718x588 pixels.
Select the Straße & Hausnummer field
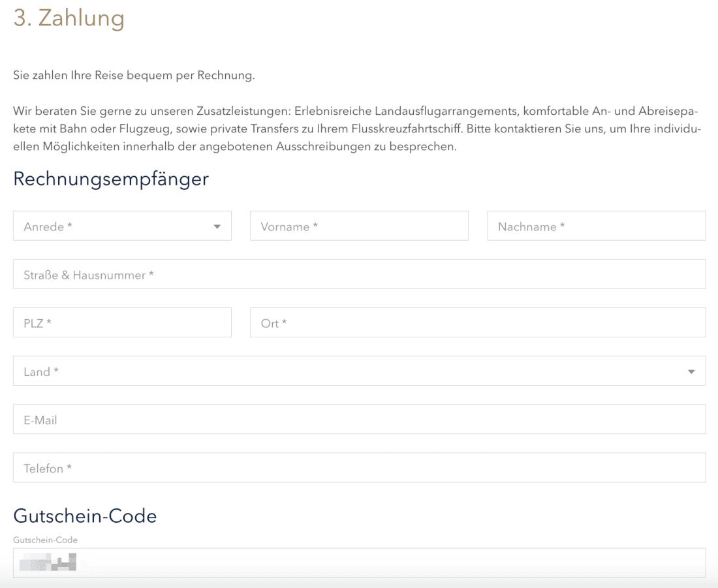click(x=359, y=274)
